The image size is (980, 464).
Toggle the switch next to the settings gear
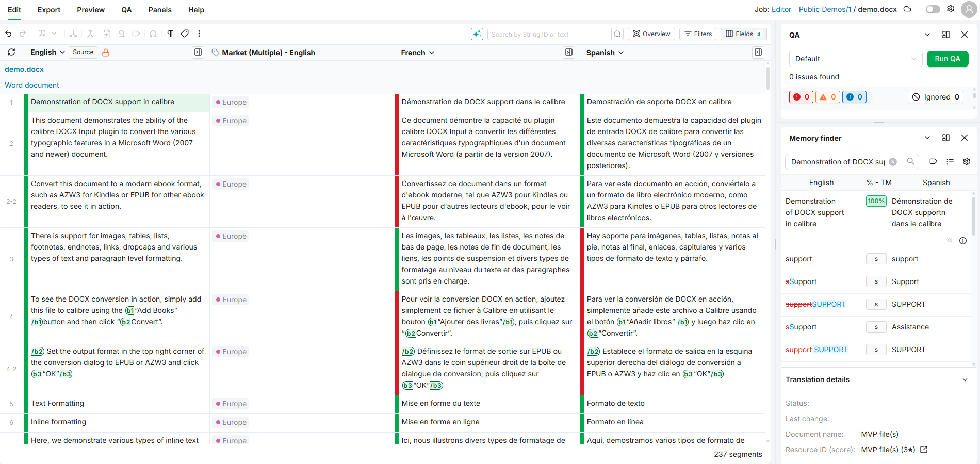[933, 9]
